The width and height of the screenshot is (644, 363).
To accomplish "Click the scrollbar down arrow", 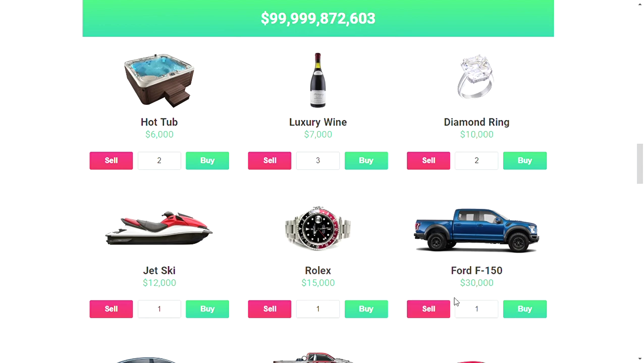I will pyautogui.click(x=640, y=358).
